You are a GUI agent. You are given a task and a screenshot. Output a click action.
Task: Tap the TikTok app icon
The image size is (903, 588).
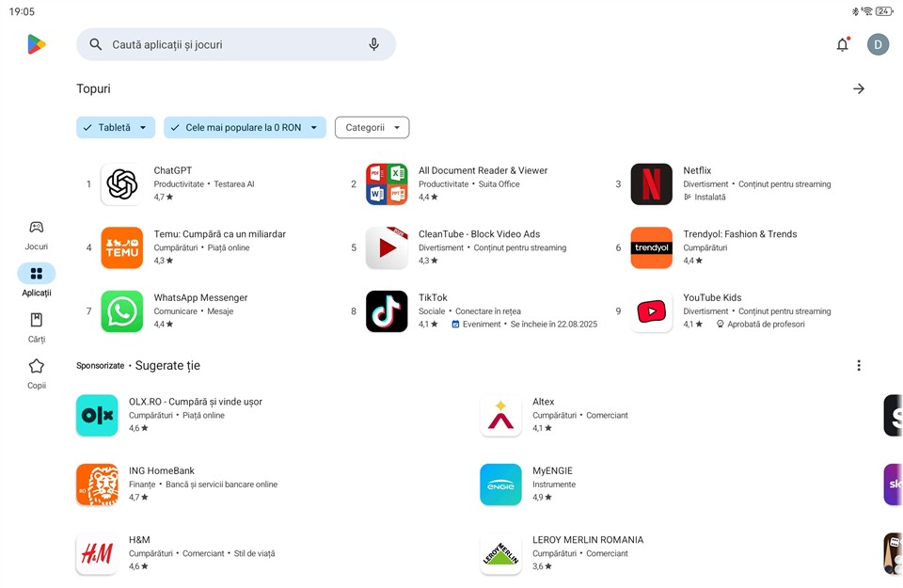pos(387,311)
